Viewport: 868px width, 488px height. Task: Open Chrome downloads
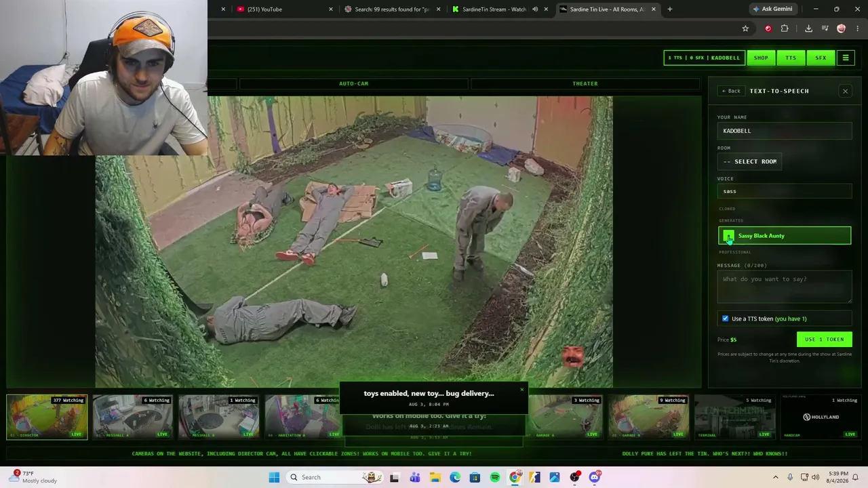(808, 28)
